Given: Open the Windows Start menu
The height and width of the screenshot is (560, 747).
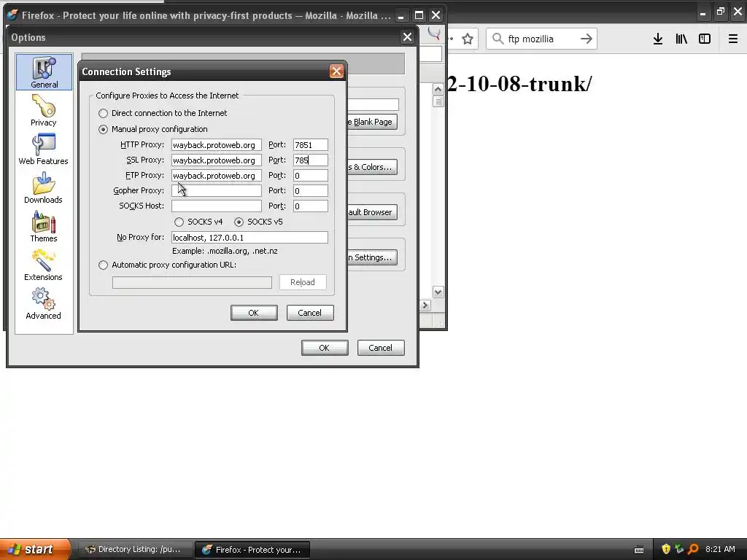Looking at the screenshot, I should (x=35, y=549).
